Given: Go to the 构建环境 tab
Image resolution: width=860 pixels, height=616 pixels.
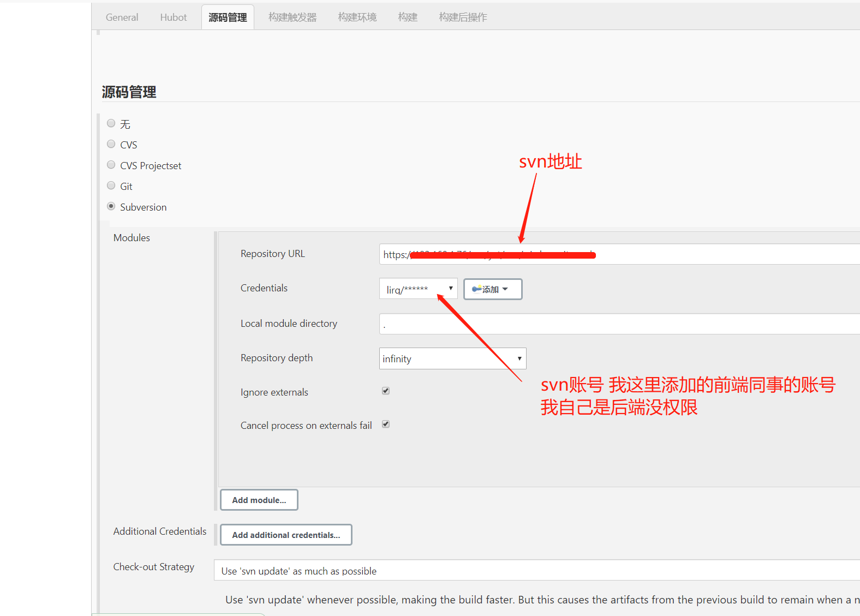Looking at the screenshot, I should tap(357, 17).
